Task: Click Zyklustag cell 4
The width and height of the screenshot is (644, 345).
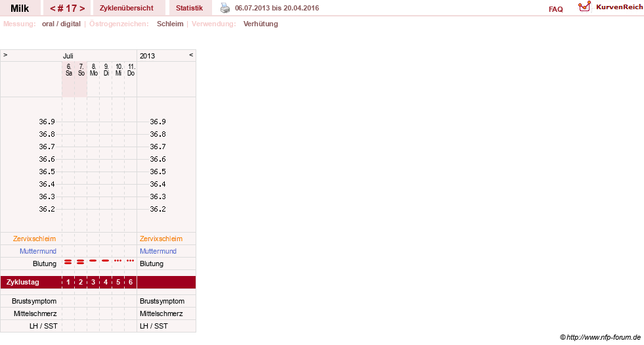Action: tap(106, 282)
